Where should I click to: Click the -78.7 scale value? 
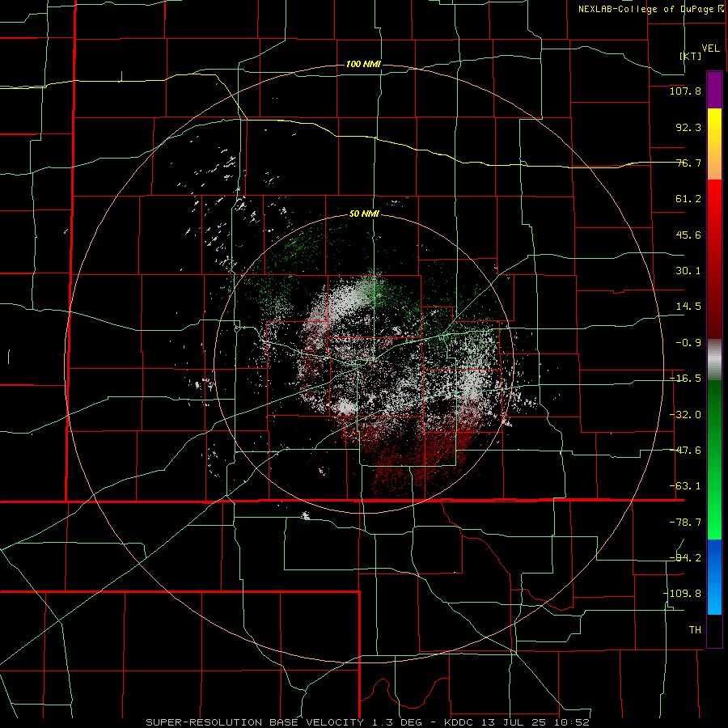coord(685,523)
